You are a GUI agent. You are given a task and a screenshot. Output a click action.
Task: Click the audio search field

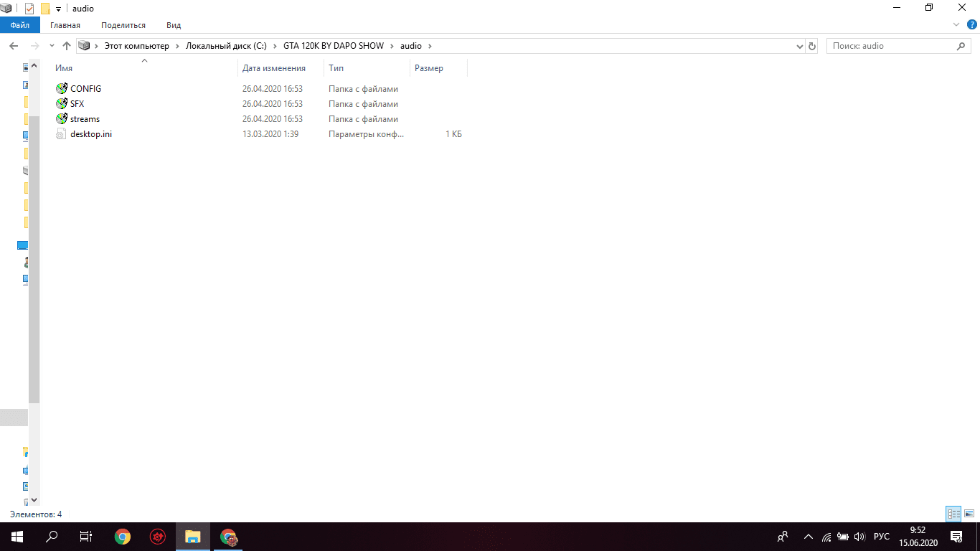pos(891,46)
